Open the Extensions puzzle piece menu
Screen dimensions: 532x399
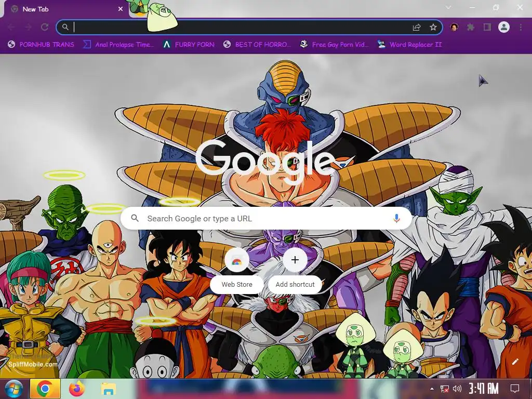point(471,27)
